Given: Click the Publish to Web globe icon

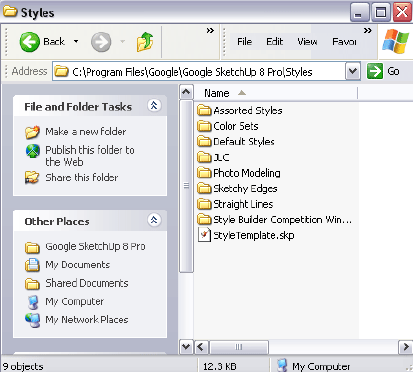Looking at the screenshot, I should pos(33,151).
